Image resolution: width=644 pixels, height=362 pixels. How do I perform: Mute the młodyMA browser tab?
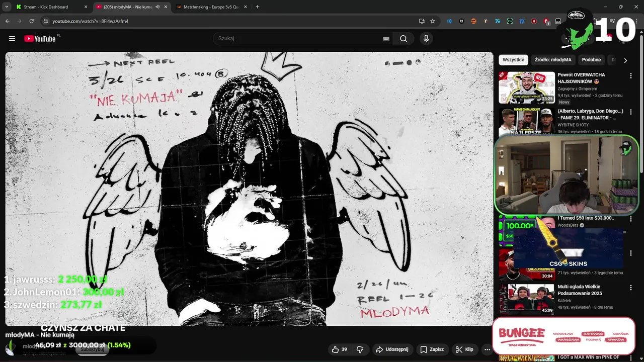[x=157, y=7]
